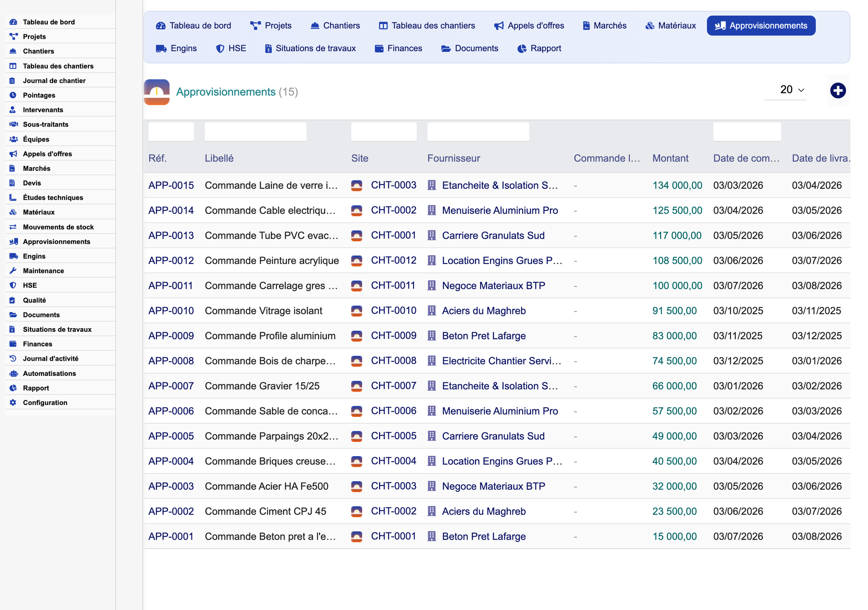Screen dimensions: 868x610
Task: Click the Mouvements de stock arrows icon
Action: (13, 227)
